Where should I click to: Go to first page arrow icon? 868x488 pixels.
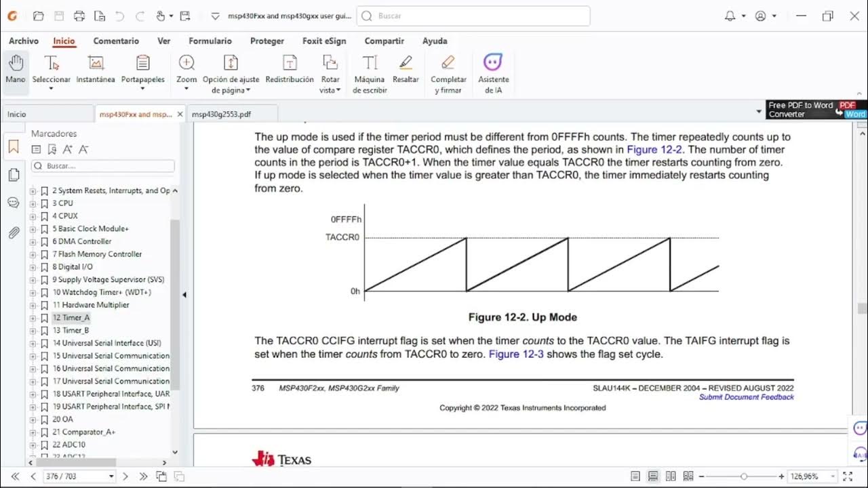pyautogui.click(x=15, y=476)
